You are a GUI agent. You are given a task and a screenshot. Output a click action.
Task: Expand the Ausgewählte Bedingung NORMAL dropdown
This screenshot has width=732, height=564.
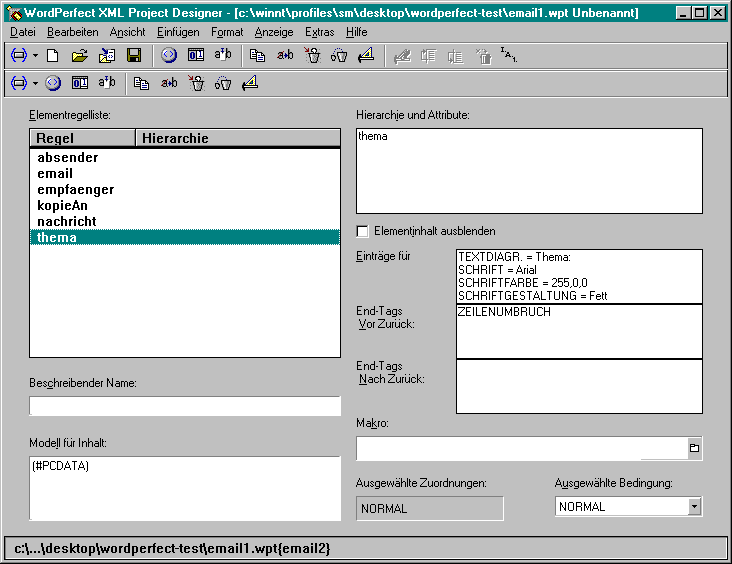[694, 507]
